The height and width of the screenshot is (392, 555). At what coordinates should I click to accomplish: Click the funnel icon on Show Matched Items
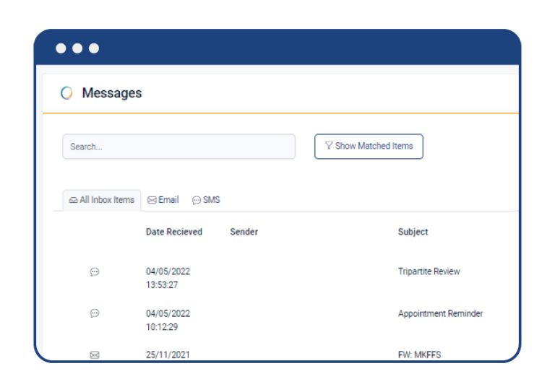point(329,146)
